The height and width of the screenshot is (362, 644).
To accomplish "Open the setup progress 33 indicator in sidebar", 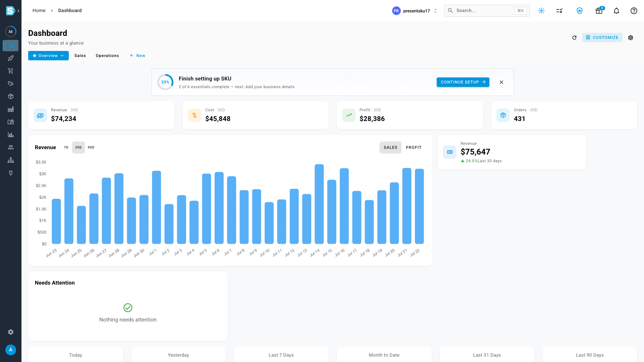I will [x=11, y=32].
